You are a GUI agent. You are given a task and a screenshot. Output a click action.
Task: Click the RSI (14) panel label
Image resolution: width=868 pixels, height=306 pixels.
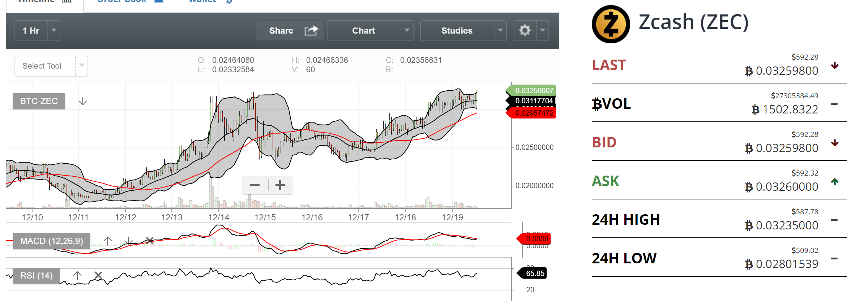pyautogui.click(x=36, y=276)
